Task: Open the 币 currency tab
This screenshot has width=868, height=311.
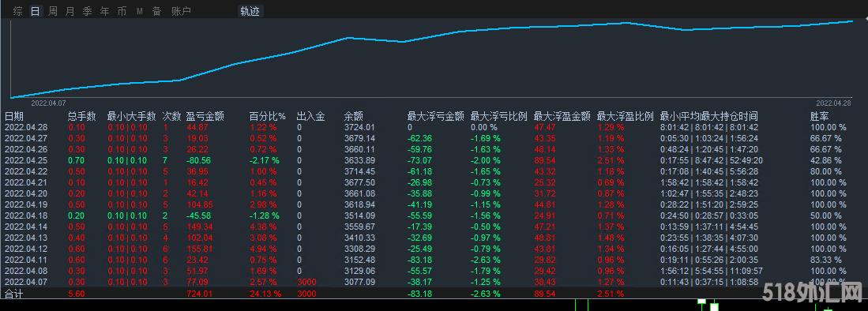Action: (122, 11)
